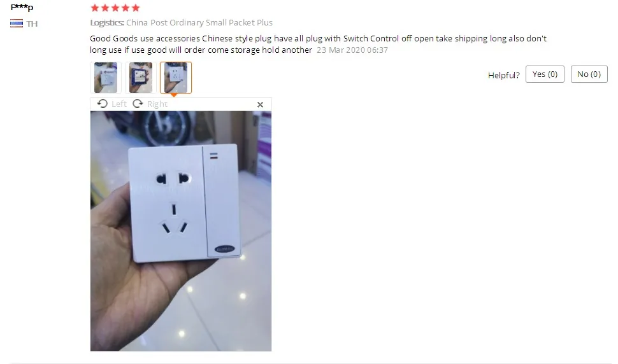
Task: Click reviewer name P***p
Action: pos(22,7)
